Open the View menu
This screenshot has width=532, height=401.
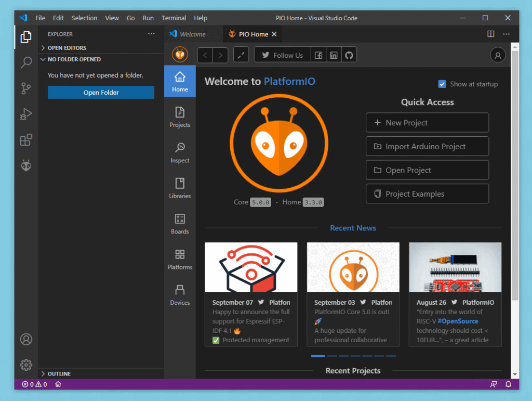pyautogui.click(x=112, y=18)
